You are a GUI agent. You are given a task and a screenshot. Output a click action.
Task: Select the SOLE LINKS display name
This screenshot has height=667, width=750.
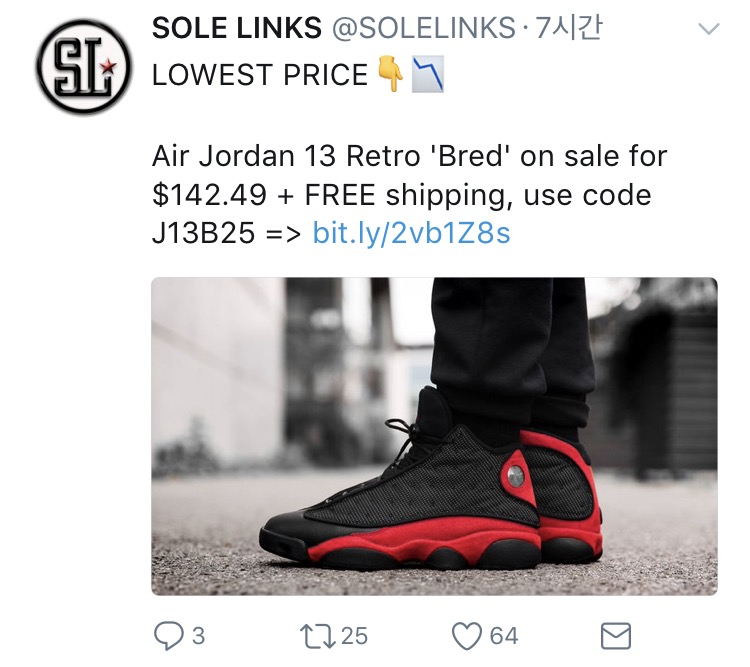point(237,29)
